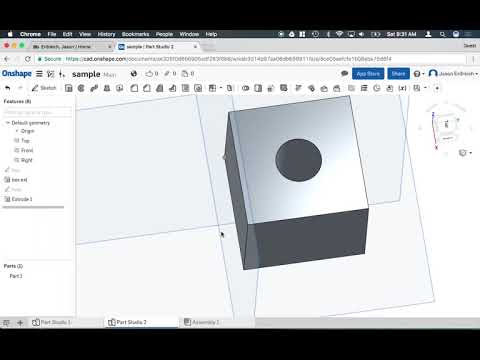480x360 pixels.
Task: Select the Delete face tool
Action: 311,88
